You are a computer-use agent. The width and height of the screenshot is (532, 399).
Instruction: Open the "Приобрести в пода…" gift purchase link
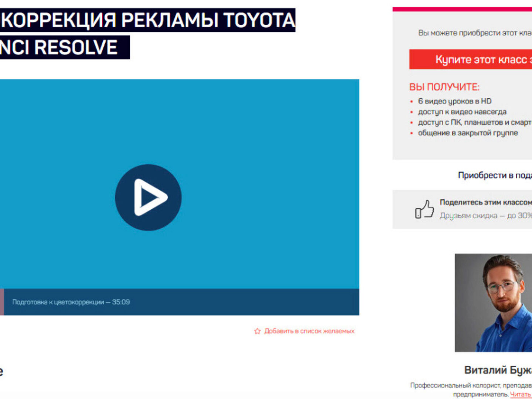pyautogui.click(x=494, y=175)
